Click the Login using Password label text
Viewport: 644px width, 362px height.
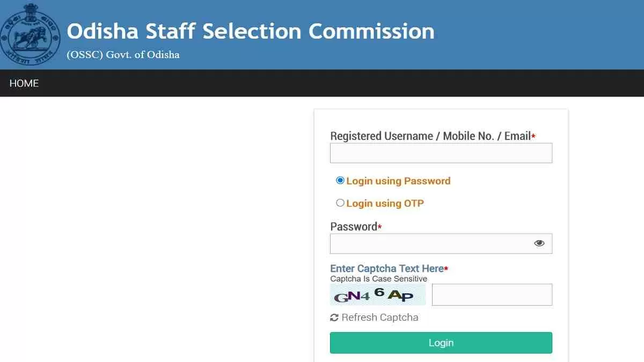[x=398, y=181]
